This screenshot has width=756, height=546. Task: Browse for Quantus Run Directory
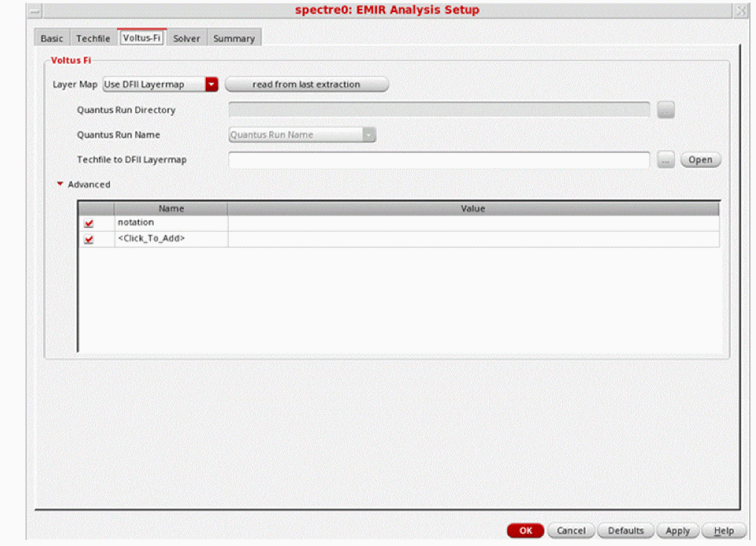point(665,110)
